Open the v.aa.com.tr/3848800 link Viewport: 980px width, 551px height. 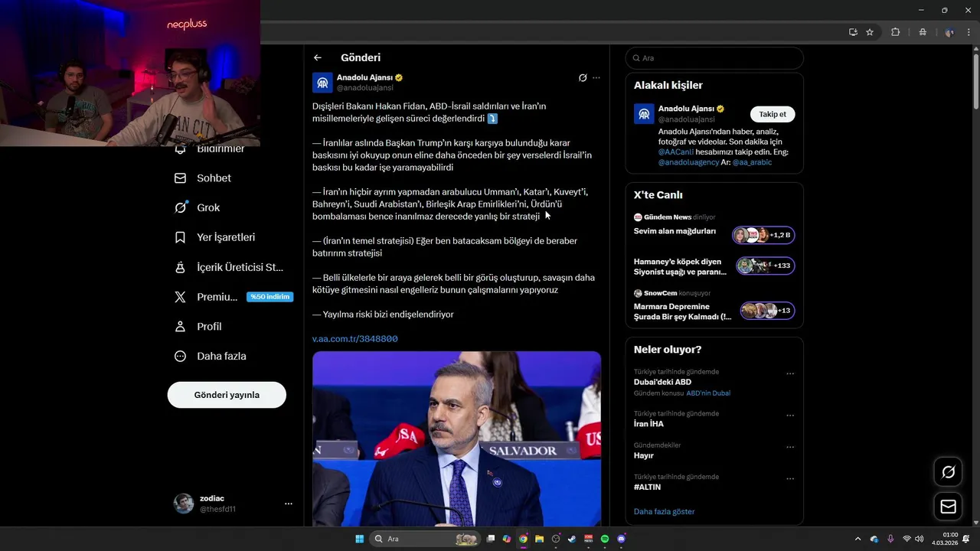pyautogui.click(x=355, y=338)
